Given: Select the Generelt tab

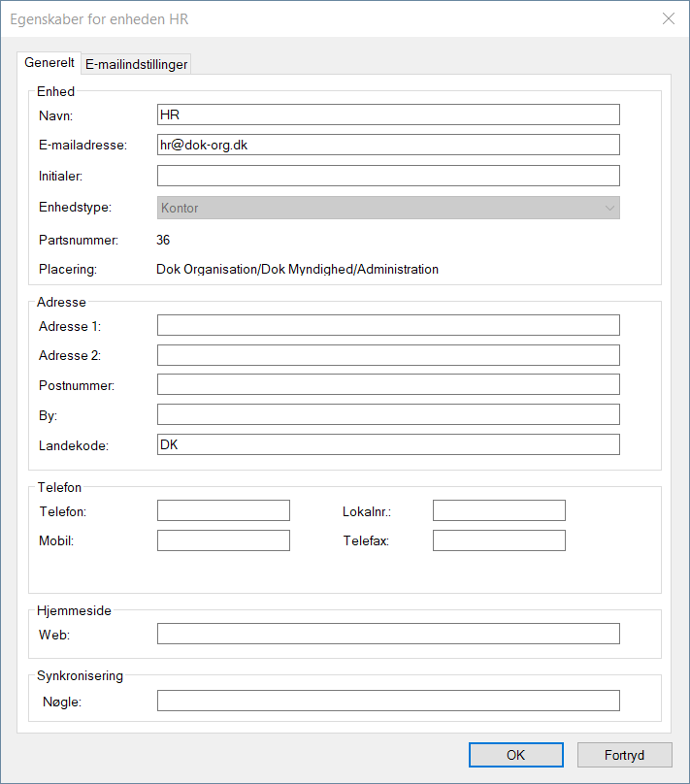Looking at the screenshot, I should pyautogui.click(x=49, y=63).
